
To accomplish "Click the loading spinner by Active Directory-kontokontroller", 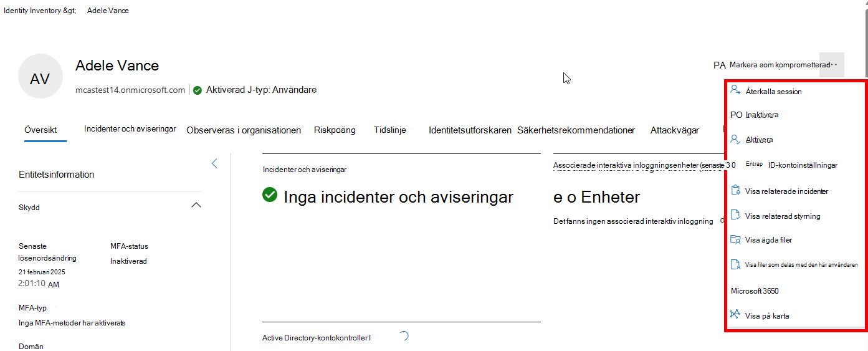I will click(403, 337).
